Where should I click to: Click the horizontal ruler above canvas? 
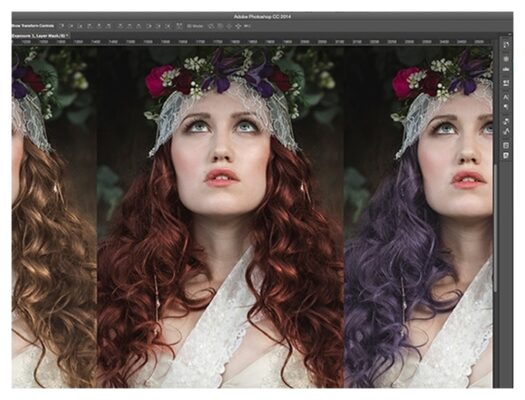click(252, 42)
